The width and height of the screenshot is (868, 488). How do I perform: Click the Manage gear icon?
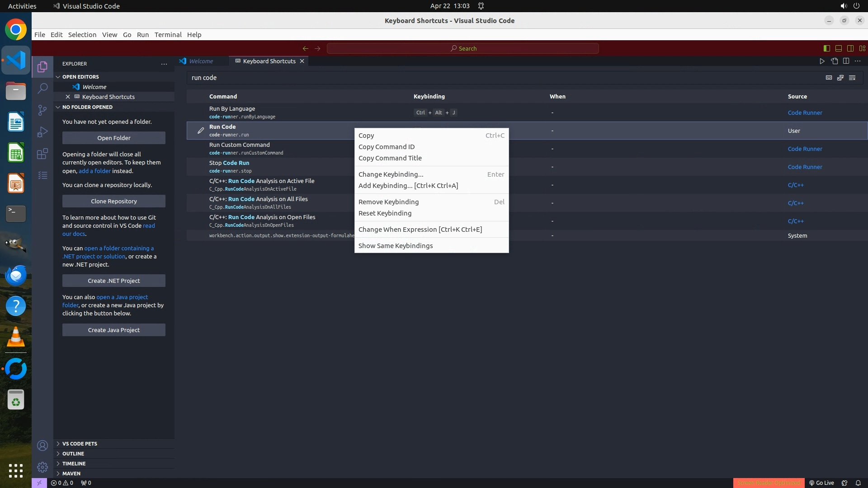[42, 467]
